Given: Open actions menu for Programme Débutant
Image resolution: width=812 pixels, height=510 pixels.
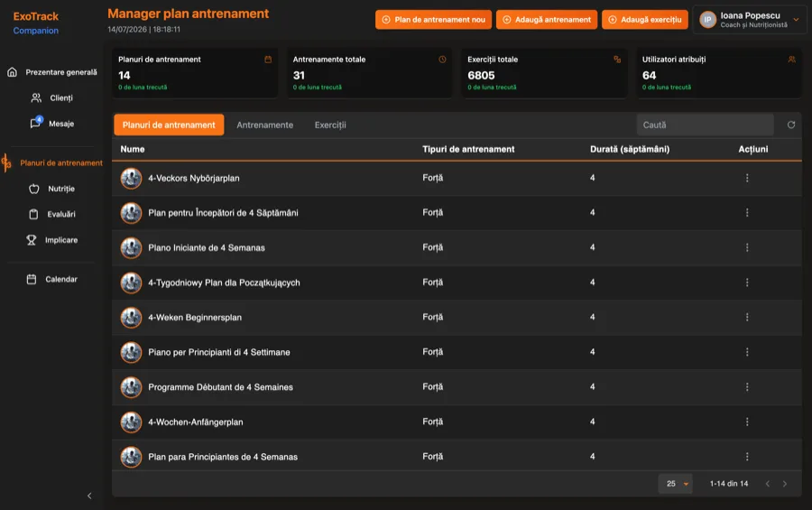Looking at the screenshot, I should pos(747,387).
